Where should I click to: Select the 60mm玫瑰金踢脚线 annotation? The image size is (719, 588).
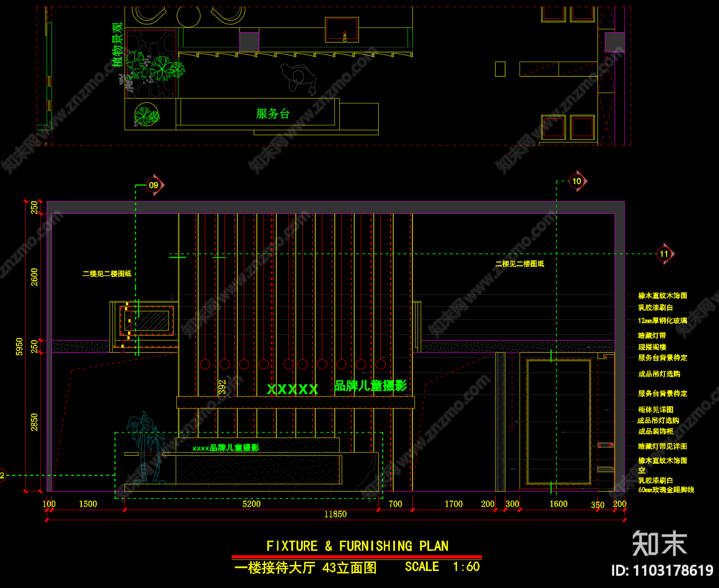pos(666,490)
